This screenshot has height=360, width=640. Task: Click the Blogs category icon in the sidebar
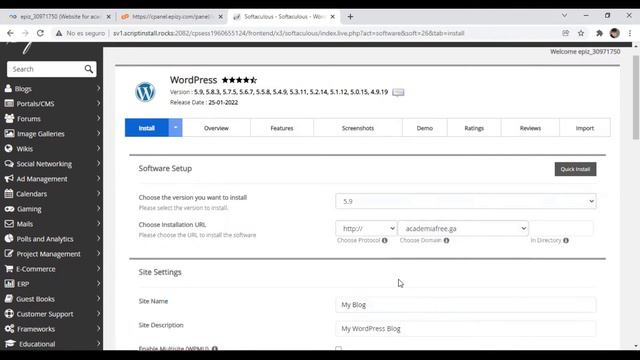click(8, 89)
